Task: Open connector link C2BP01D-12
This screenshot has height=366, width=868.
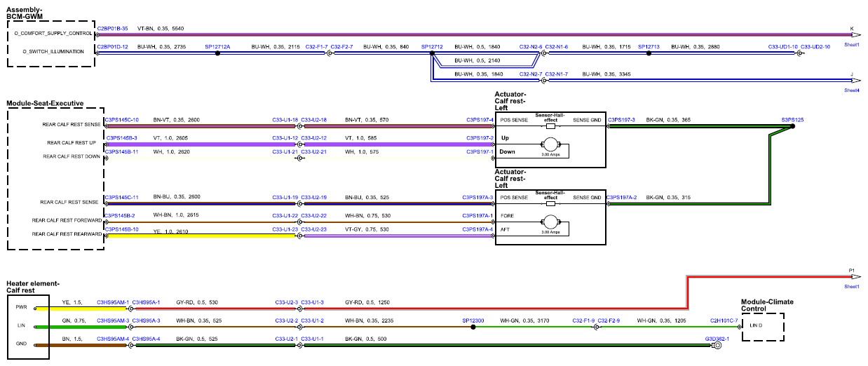Action: coord(112,46)
